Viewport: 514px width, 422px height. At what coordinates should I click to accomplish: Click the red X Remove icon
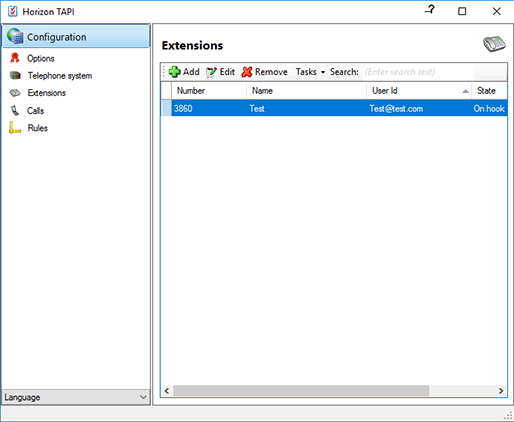(x=247, y=72)
